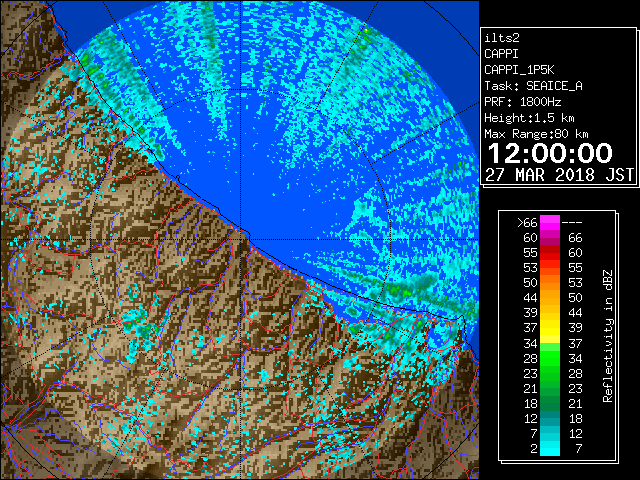Pick the red-orange 53–55 dBZ swatch
The image size is (640, 480).
(x=550, y=268)
